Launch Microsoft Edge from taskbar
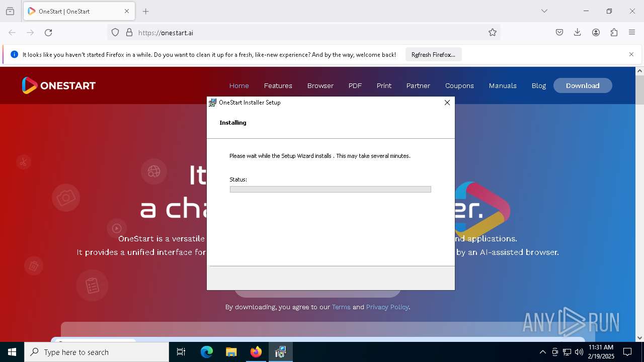 (206, 352)
